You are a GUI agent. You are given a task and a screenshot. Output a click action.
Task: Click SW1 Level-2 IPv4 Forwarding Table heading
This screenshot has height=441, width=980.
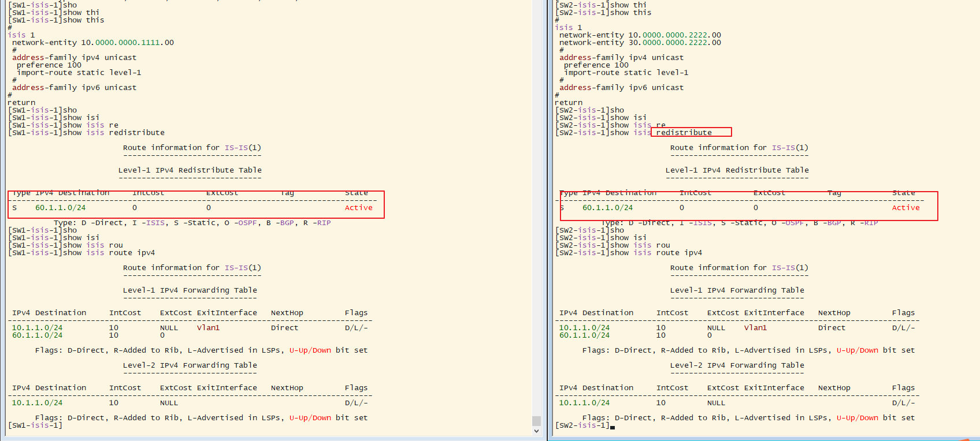(x=190, y=365)
